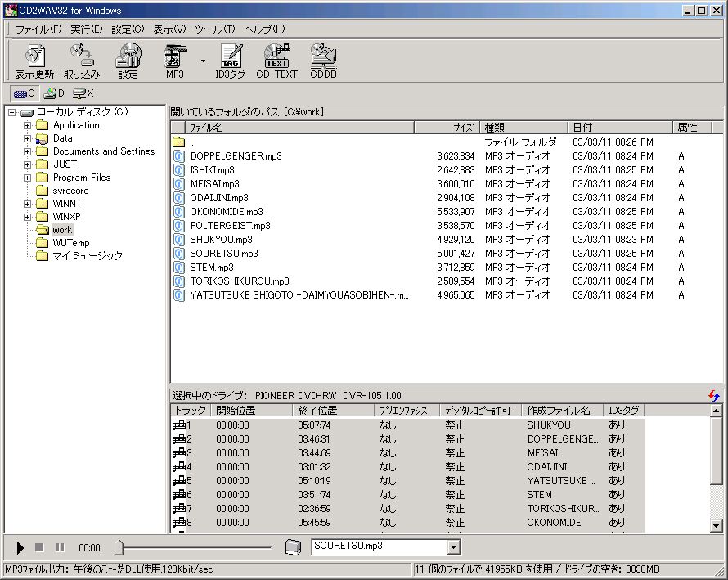Open the 設定 settings toolbar icon

click(128, 61)
